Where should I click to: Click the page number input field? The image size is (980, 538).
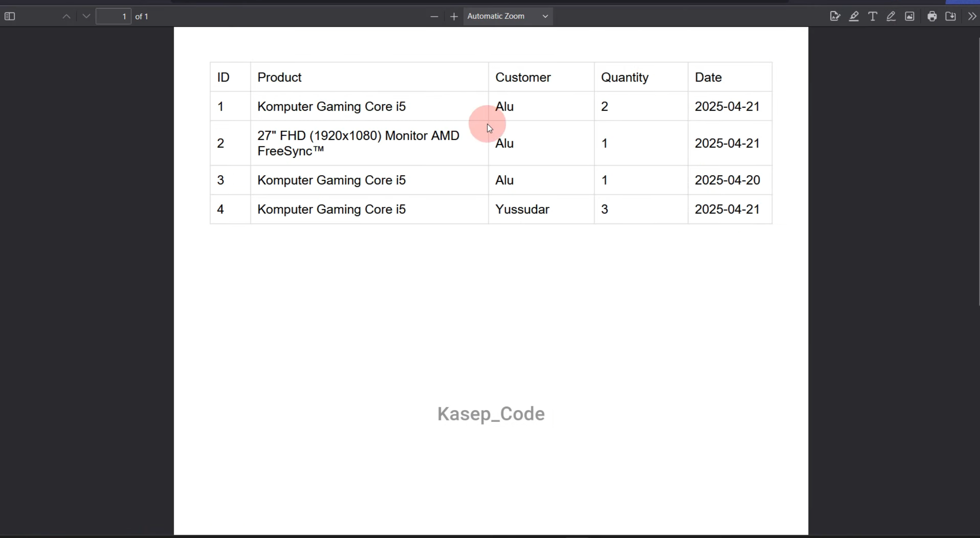pyautogui.click(x=113, y=16)
